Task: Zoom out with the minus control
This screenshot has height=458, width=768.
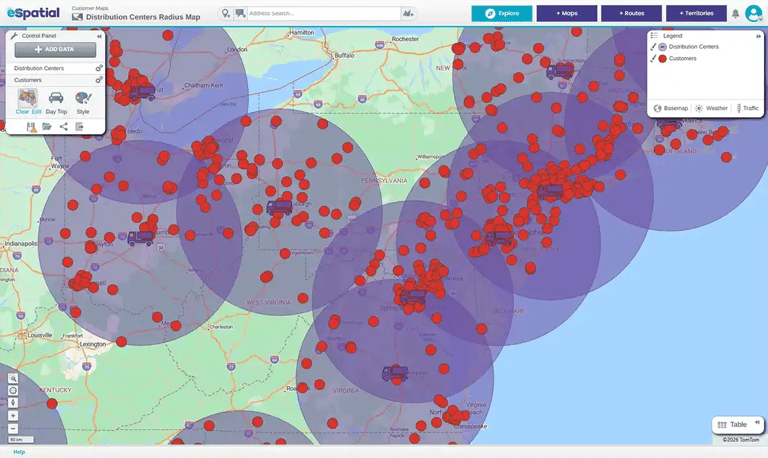Action: (13, 429)
